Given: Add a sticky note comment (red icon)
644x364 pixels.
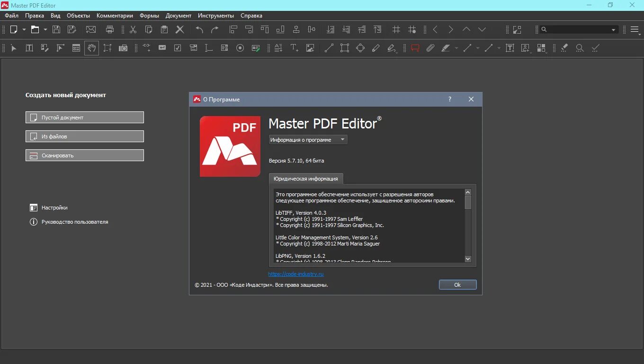Looking at the screenshot, I should [x=415, y=48].
